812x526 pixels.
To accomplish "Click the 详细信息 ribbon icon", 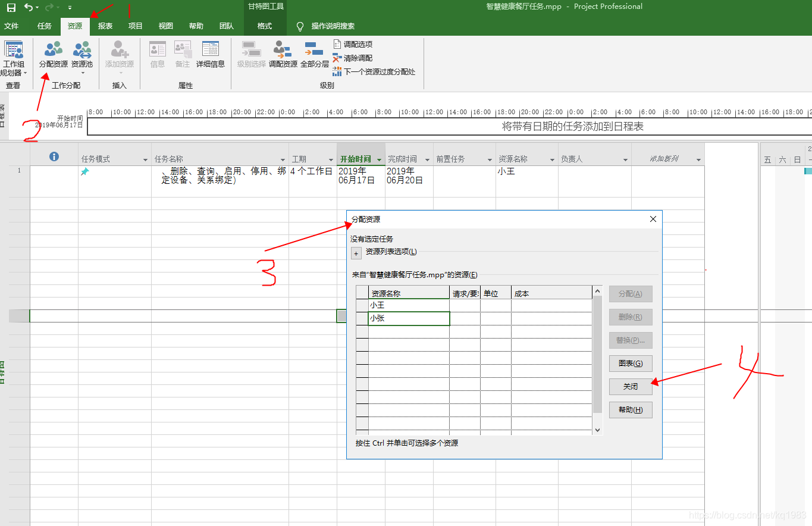I will click(211, 55).
